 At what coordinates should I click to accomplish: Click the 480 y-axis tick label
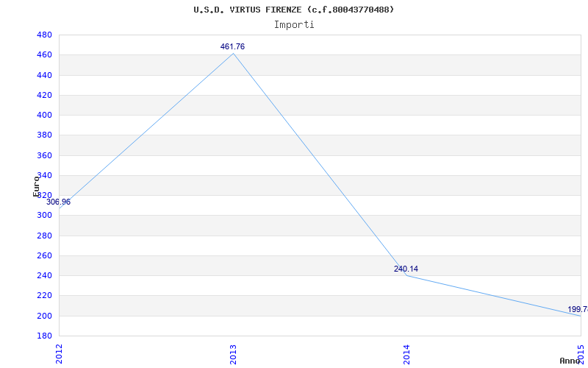pyautogui.click(x=44, y=35)
